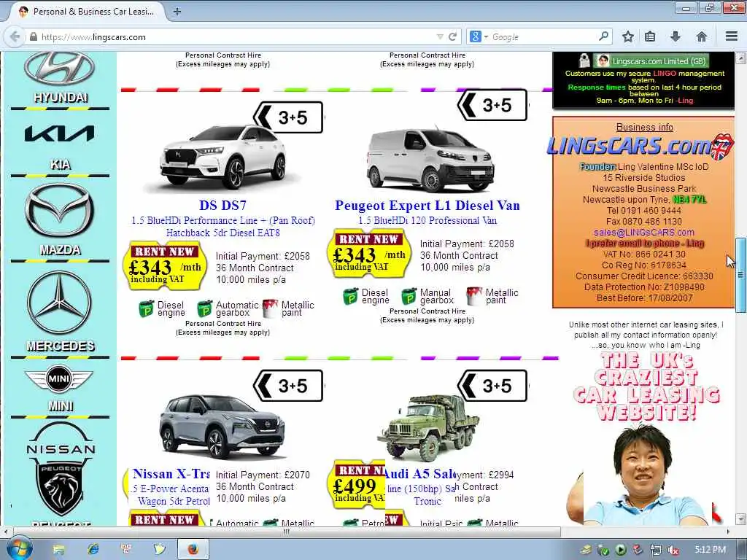The height and width of the screenshot is (560, 747).
Task: Click the Nissan X-Trail car picture
Action: (222, 427)
